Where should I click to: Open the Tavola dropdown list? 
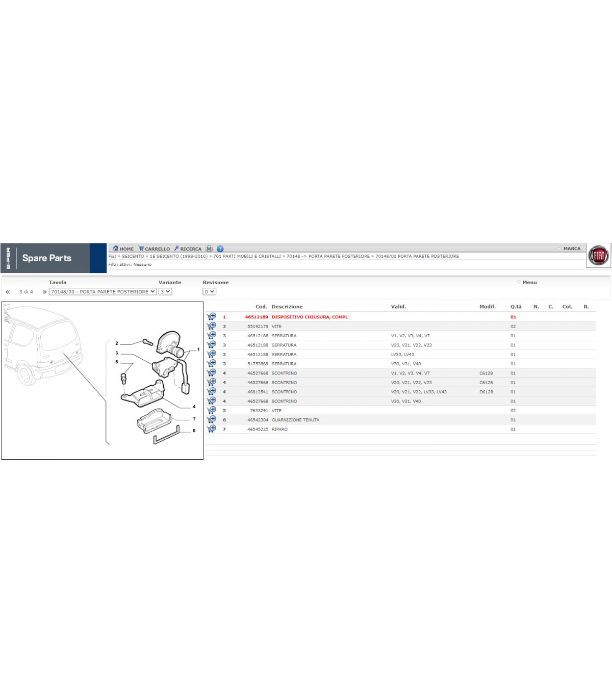coord(103,292)
